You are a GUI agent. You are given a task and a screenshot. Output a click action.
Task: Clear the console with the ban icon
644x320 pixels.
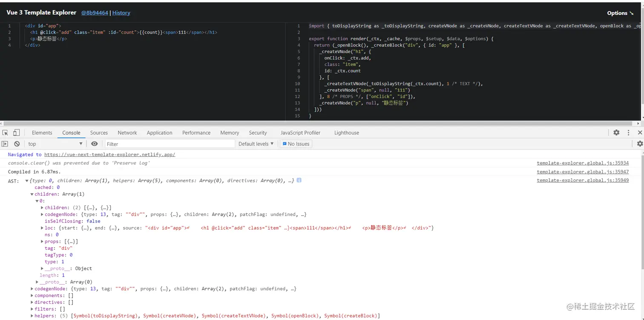click(17, 144)
